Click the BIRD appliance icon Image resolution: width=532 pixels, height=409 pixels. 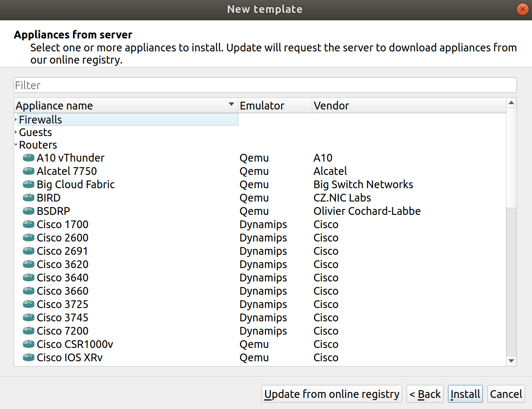[28, 197]
